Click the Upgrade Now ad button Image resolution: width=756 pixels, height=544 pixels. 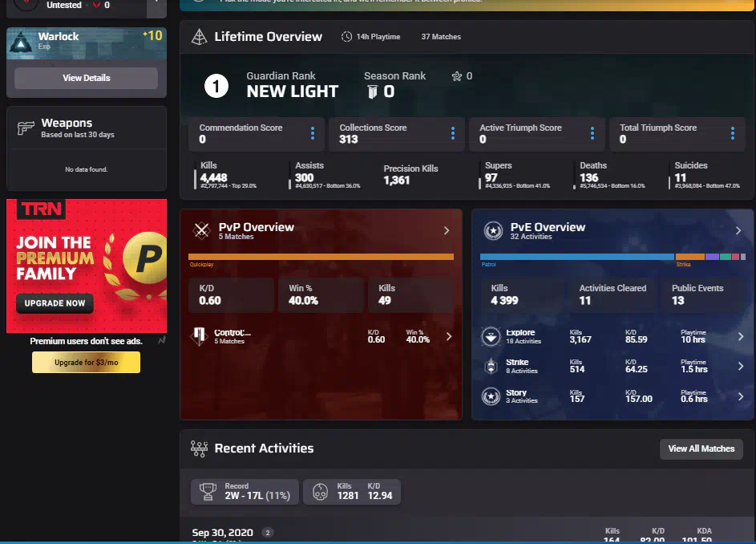pos(55,303)
